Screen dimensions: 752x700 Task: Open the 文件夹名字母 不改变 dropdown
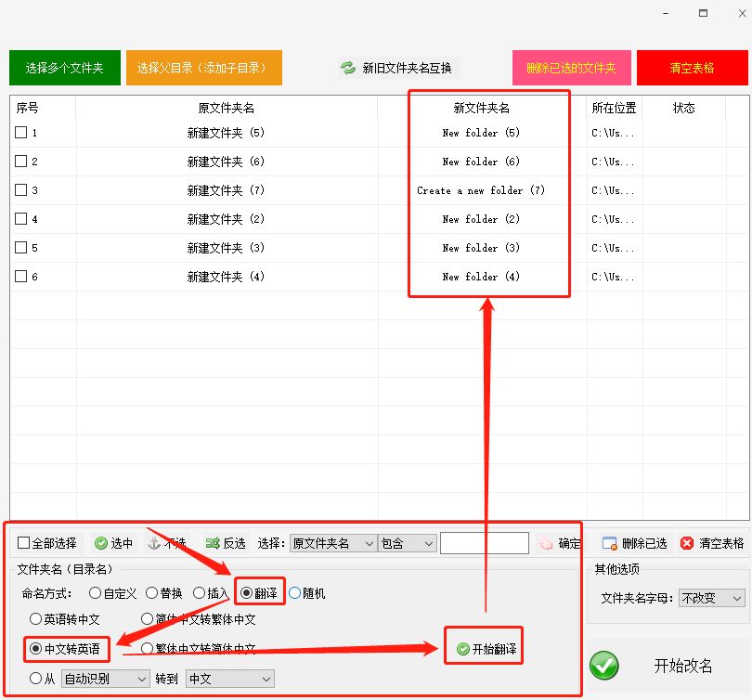[712, 598]
